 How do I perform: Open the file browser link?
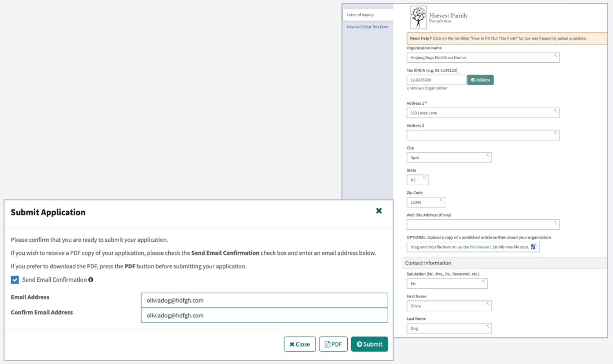pyautogui.click(x=480, y=247)
